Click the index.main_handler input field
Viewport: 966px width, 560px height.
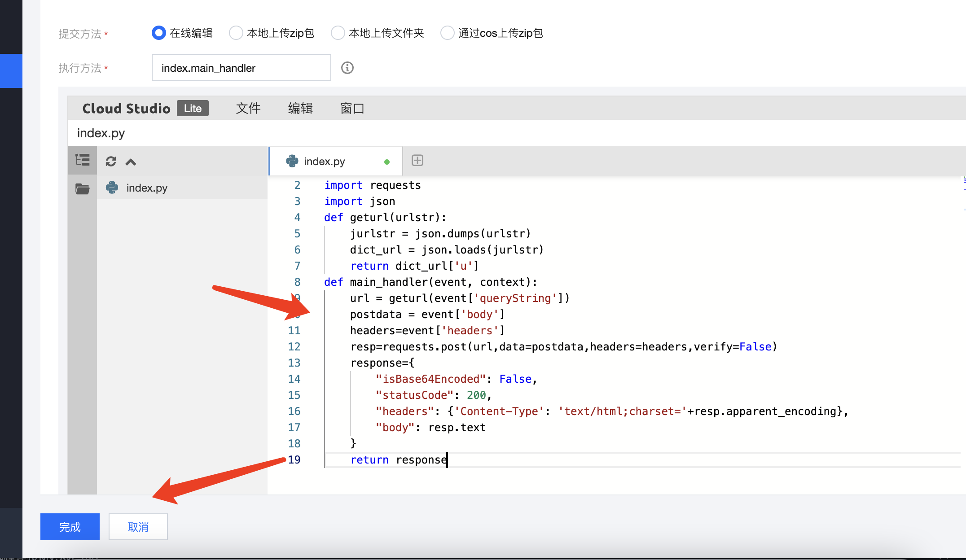pos(241,68)
